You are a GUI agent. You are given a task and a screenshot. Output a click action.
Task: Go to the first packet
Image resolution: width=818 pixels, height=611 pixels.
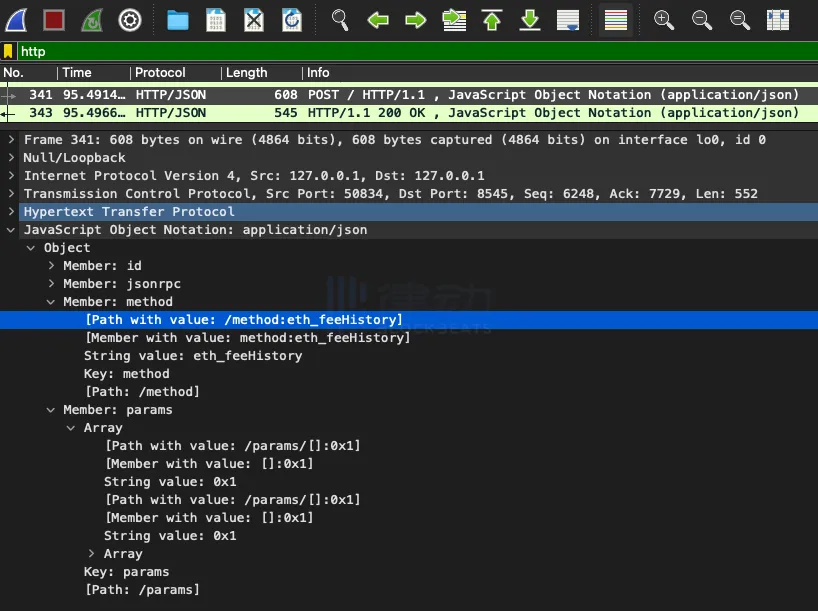click(492, 19)
